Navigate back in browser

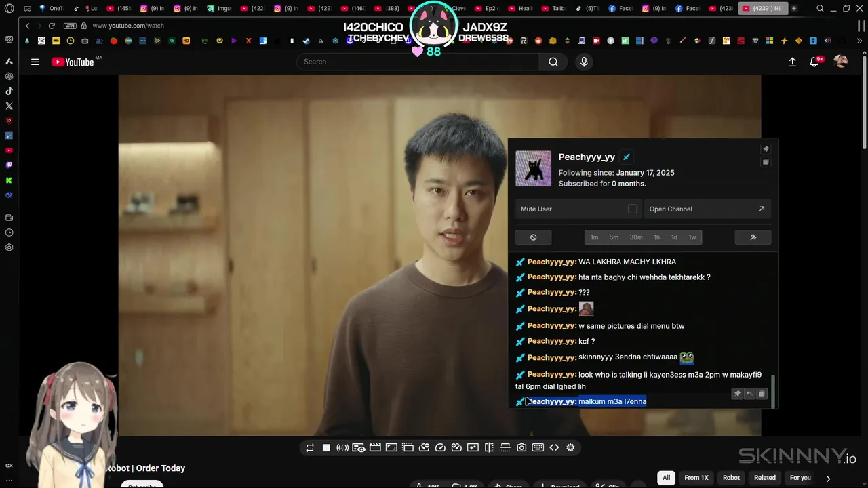click(x=27, y=26)
